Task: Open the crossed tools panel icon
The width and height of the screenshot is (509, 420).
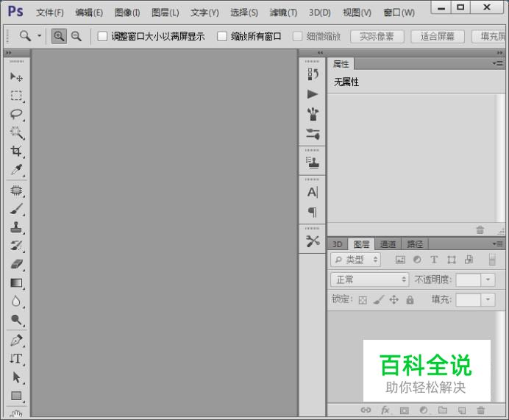Action: [x=313, y=241]
